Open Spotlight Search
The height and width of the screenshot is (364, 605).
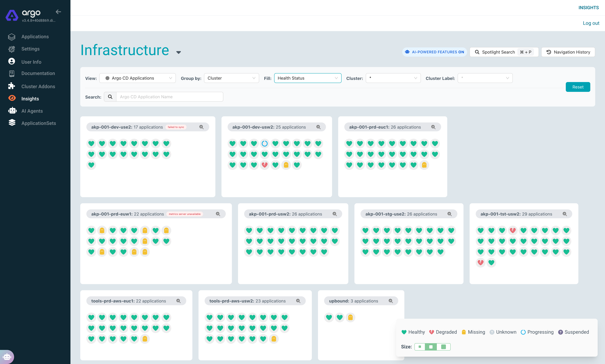click(504, 52)
